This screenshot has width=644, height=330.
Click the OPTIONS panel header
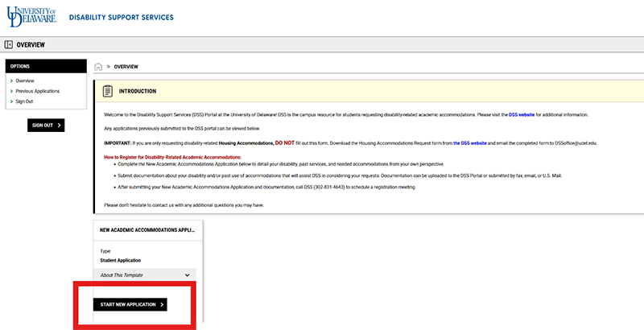[x=46, y=66]
